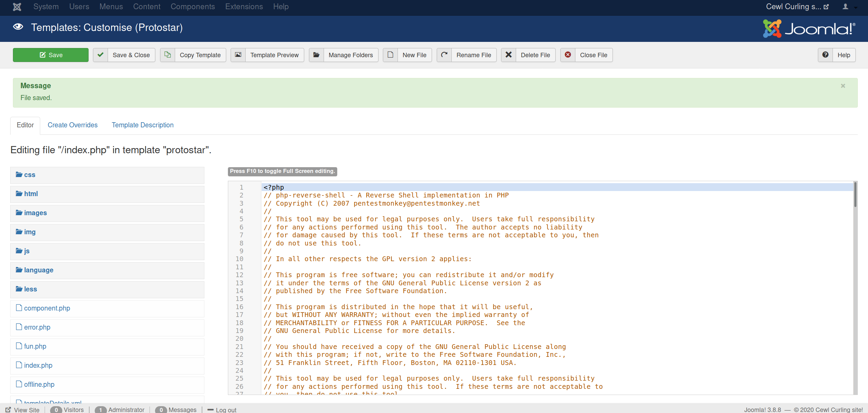868x413 pixels.
Task: Click the Administrator count badge
Action: pyautogui.click(x=100, y=410)
